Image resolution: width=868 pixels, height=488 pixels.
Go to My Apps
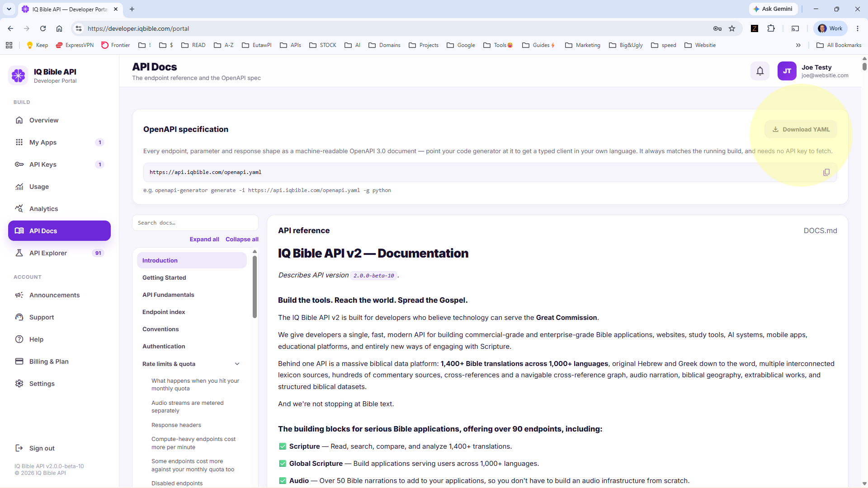point(59,142)
